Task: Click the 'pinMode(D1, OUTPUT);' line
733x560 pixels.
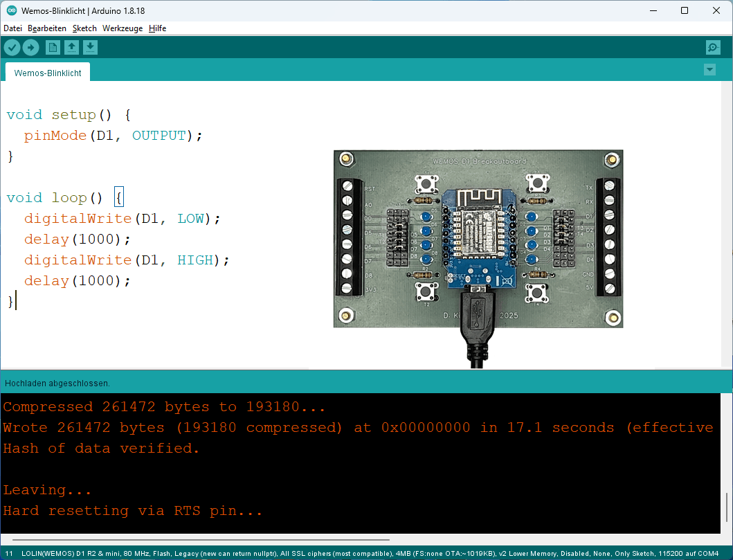Action: click(x=113, y=136)
